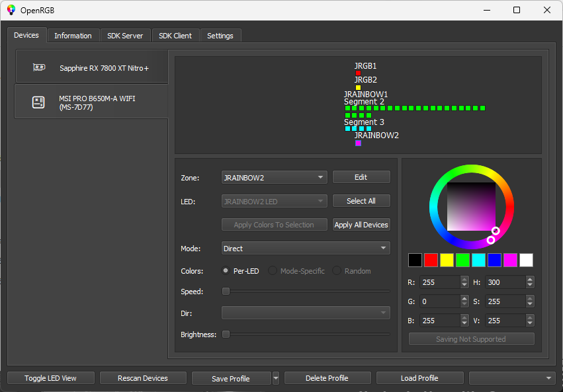Open the SDK Client tab
The image size is (563, 392).
click(175, 36)
